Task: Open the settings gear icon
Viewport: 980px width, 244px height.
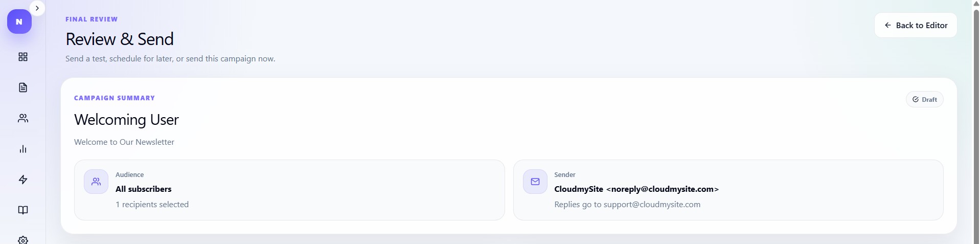Action: pyautogui.click(x=23, y=239)
